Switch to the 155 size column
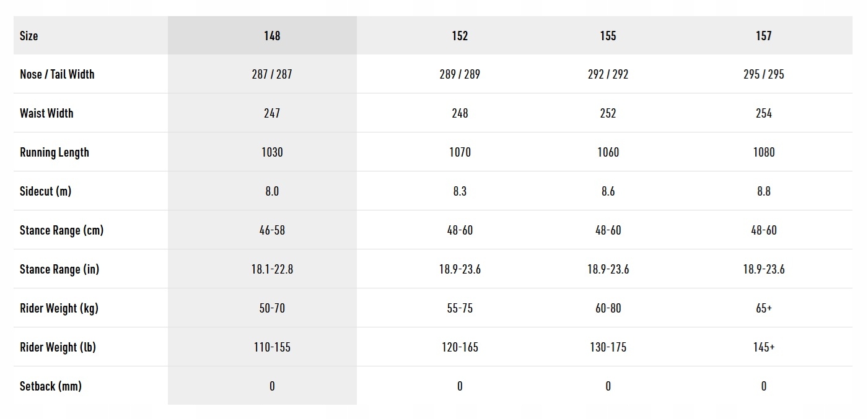Screen dimensions: 868x419 608,36
